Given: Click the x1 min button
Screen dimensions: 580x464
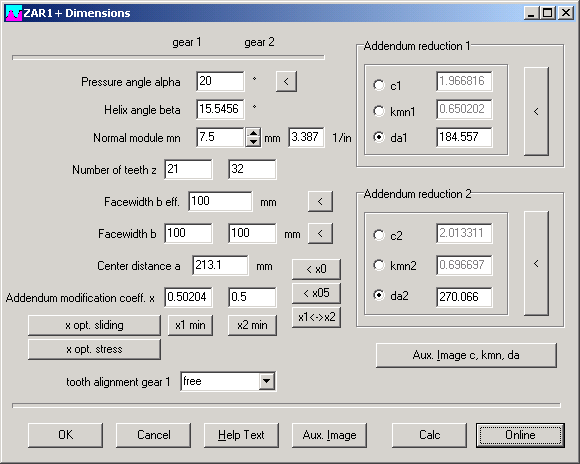Looking at the screenshot, I should [x=190, y=325].
